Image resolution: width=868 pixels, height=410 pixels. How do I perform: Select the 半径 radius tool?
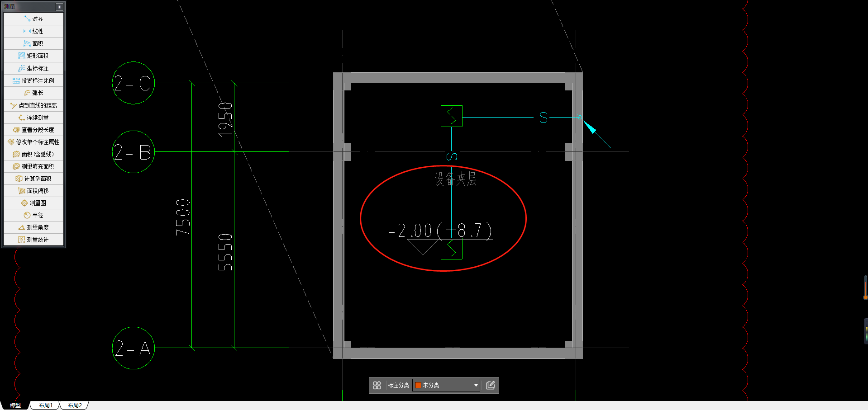click(x=33, y=215)
